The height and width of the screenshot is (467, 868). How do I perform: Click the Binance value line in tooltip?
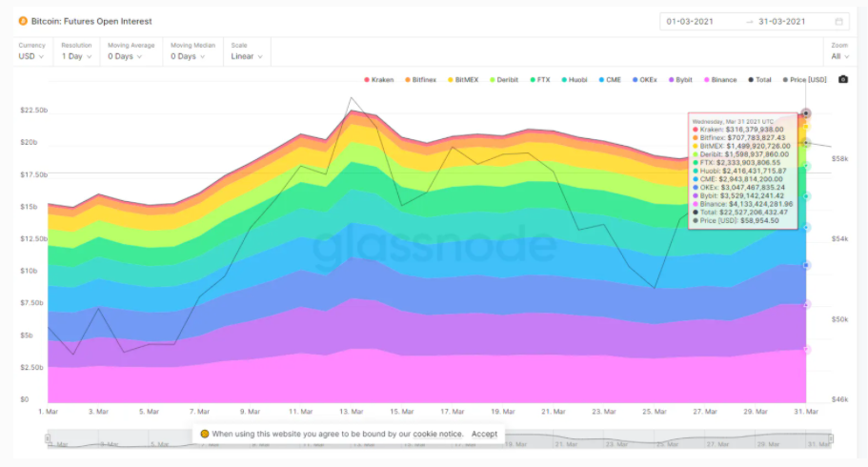(x=742, y=204)
